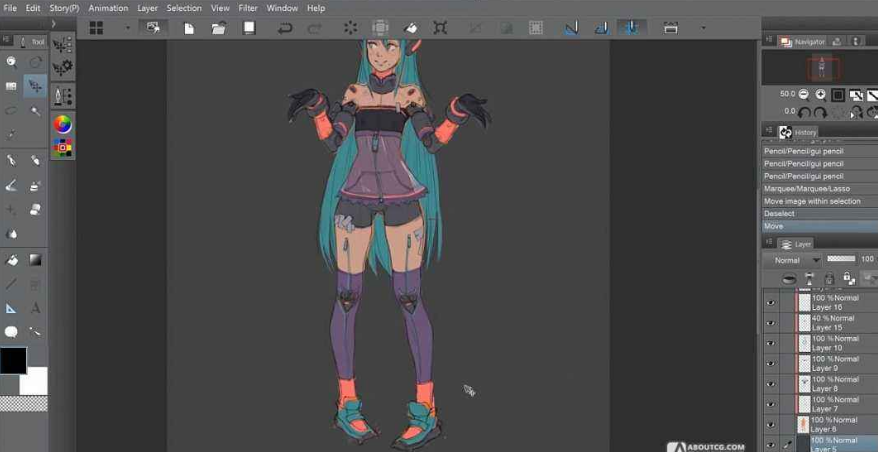The image size is (878, 452).
Task: Expand dropdown arrow beside workspace grid icon
Action: [x=127, y=28]
